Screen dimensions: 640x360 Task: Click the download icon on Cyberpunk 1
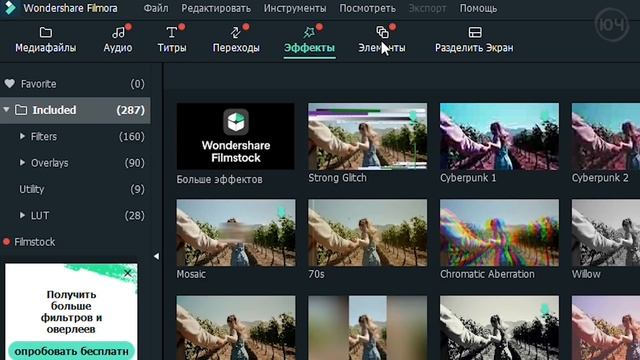point(544,116)
